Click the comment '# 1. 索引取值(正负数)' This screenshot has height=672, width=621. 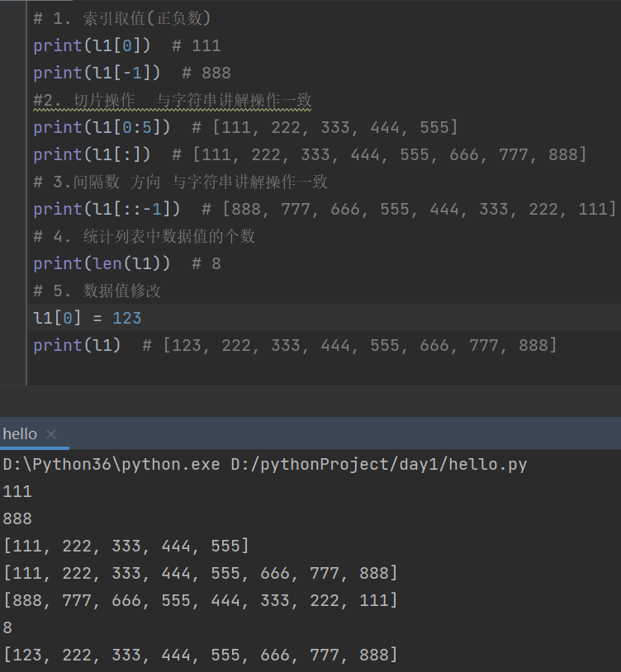point(122,18)
